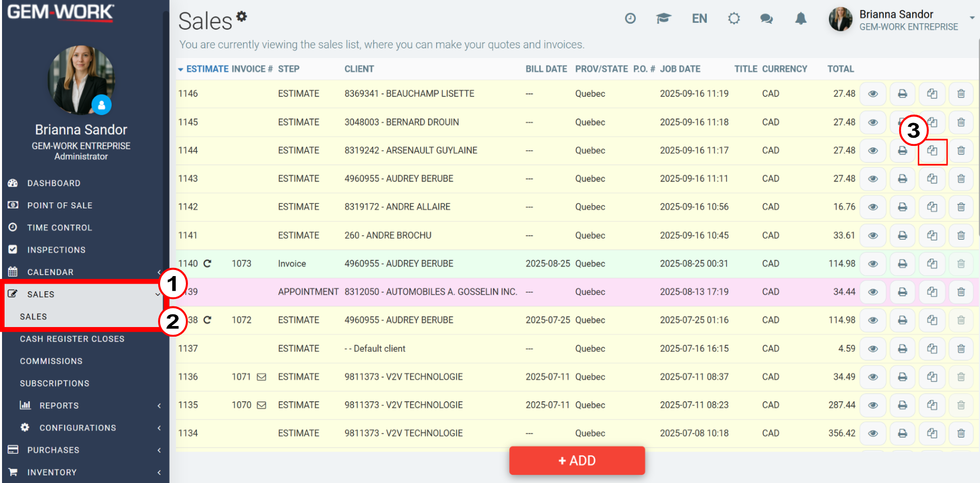
Task: View estimate 1144 with the eye icon
Action: pos(873,150)
